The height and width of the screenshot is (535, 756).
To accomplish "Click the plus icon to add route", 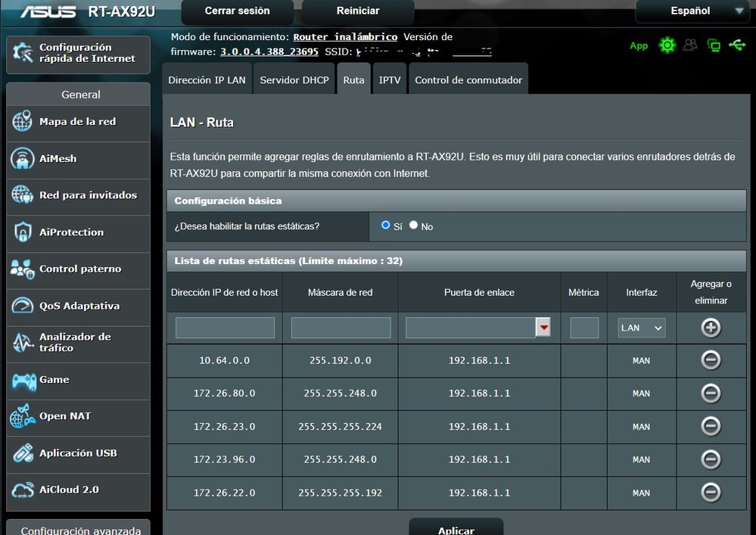I will (711, 328).
